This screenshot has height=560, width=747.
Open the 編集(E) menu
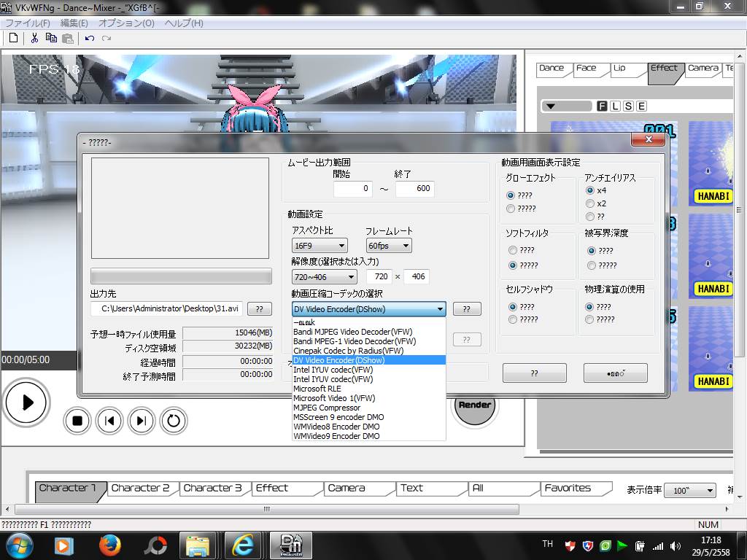pos(74,23)
